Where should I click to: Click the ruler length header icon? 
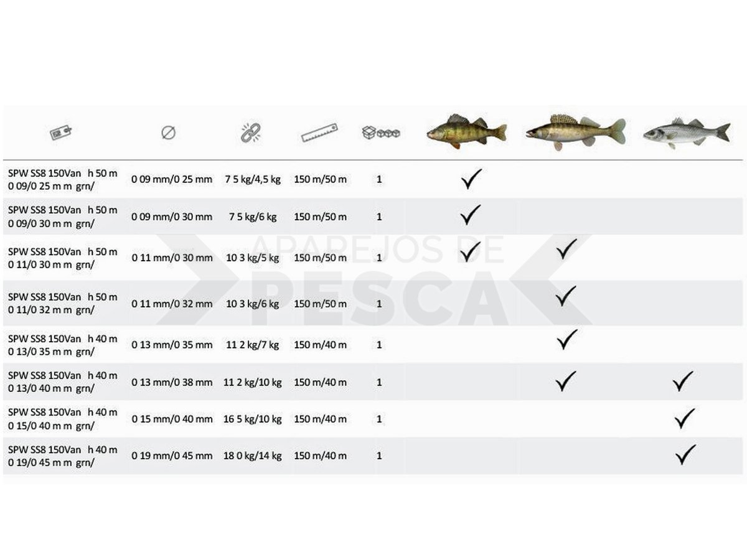(319, 133)
